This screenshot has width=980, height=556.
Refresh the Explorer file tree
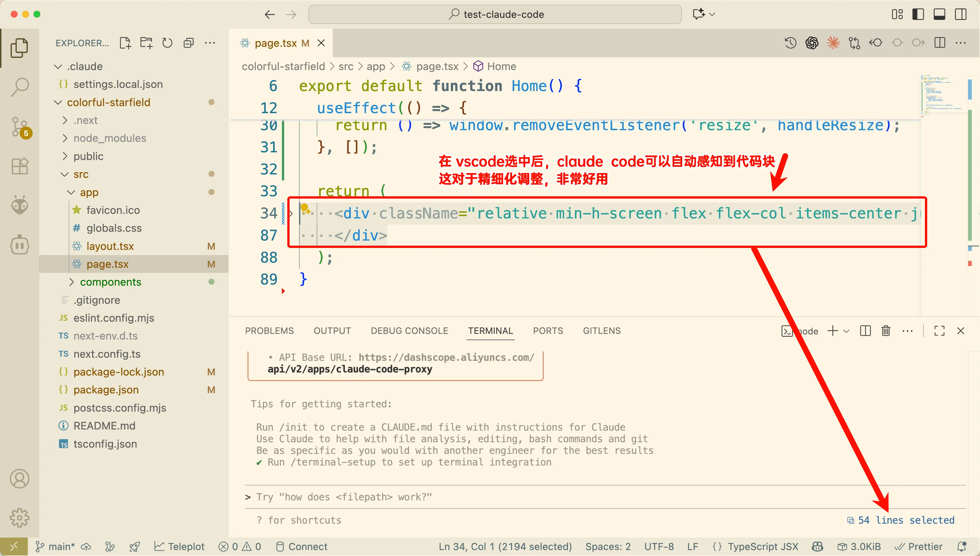(167, 43)
